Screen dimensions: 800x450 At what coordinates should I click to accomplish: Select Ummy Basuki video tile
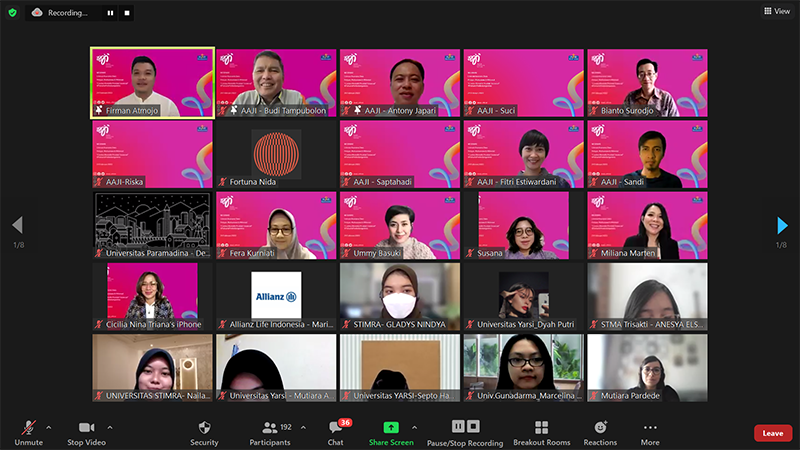click(x=400, y=226)
